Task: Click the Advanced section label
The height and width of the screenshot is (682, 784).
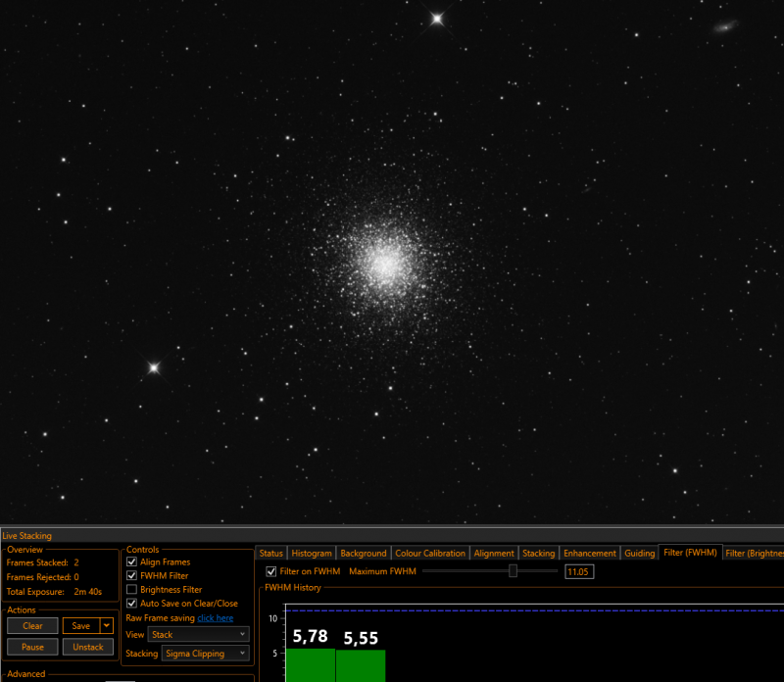Action: 26,673
